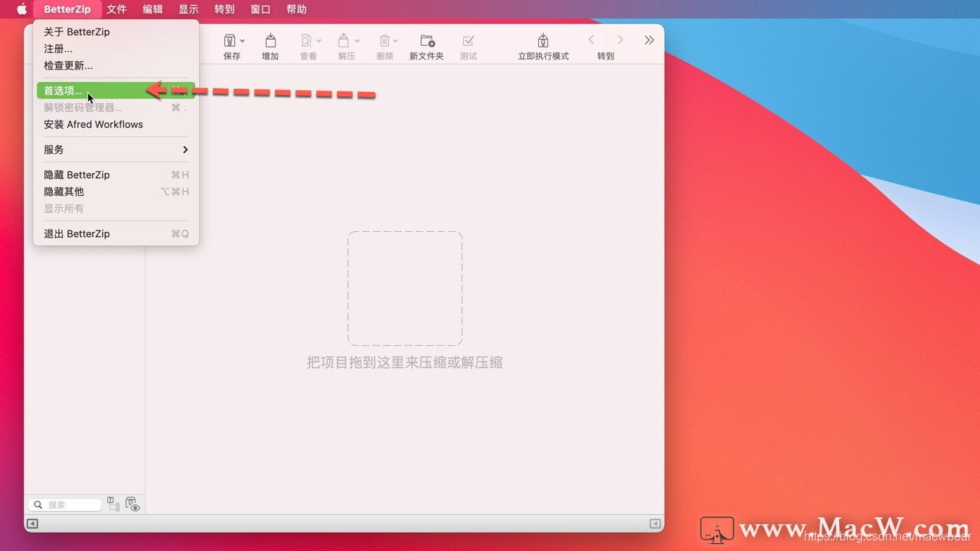980x551 pixels.
Task: Go back with the left chevron in 转到
Action: pyautogui.click(x=591, y=40)
